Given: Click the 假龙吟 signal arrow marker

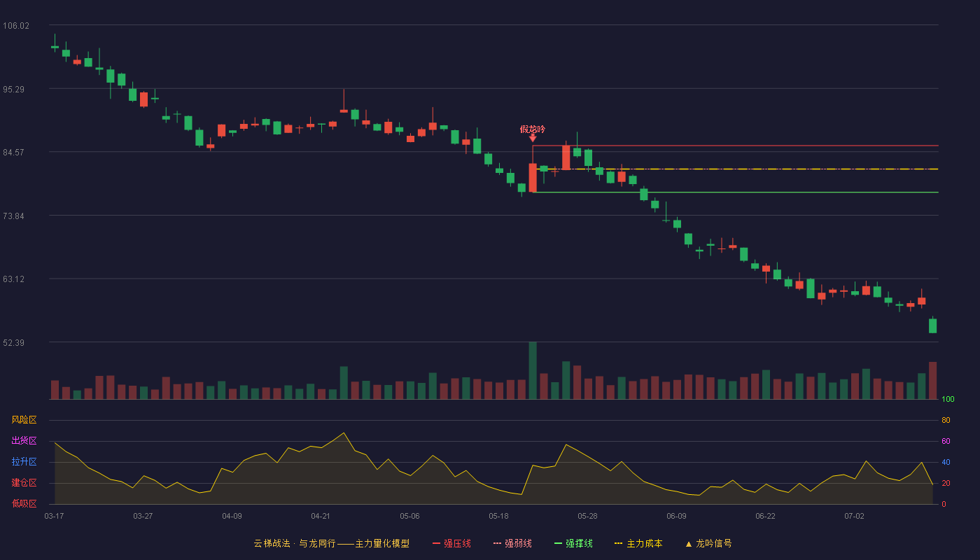Looking at the screenshot, I should pos(533,138).
